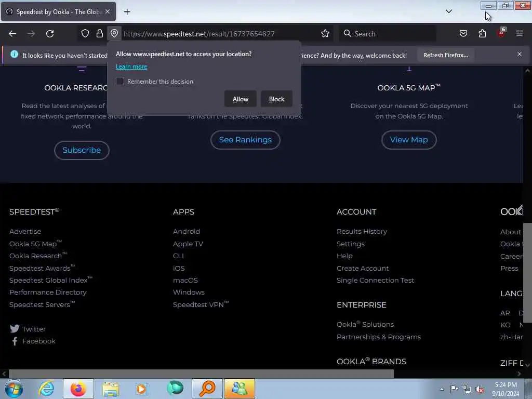The image size is (532, 399).
Task: Expand the list all tabs chevron
Action: click(x=448, y=11)
